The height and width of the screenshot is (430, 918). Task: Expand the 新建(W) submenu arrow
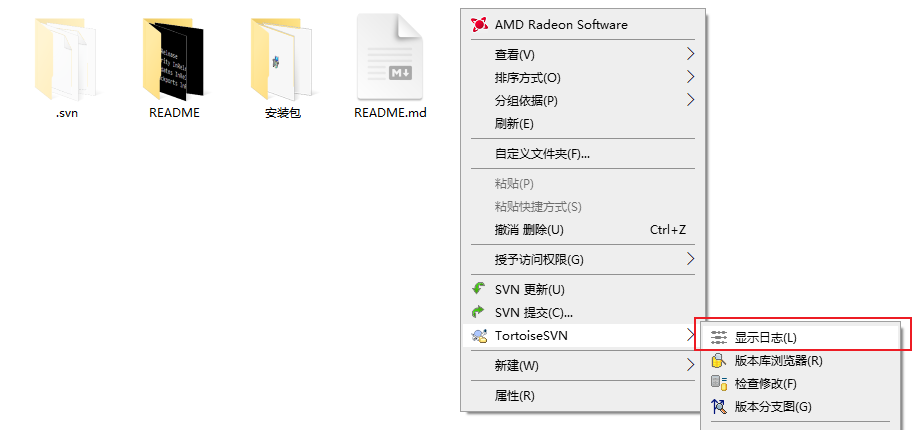(x=690, y=365)
